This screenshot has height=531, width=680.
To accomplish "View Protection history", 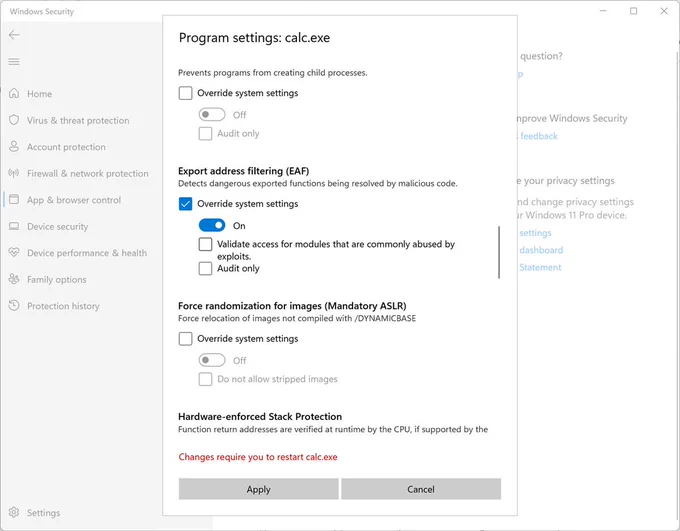I will click(63, 306).
